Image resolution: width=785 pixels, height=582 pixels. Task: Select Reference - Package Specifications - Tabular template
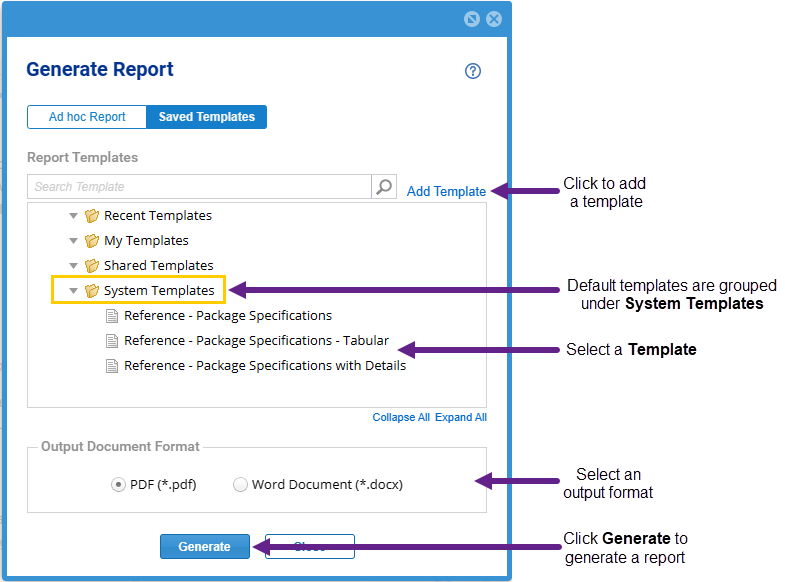[256, 341]
